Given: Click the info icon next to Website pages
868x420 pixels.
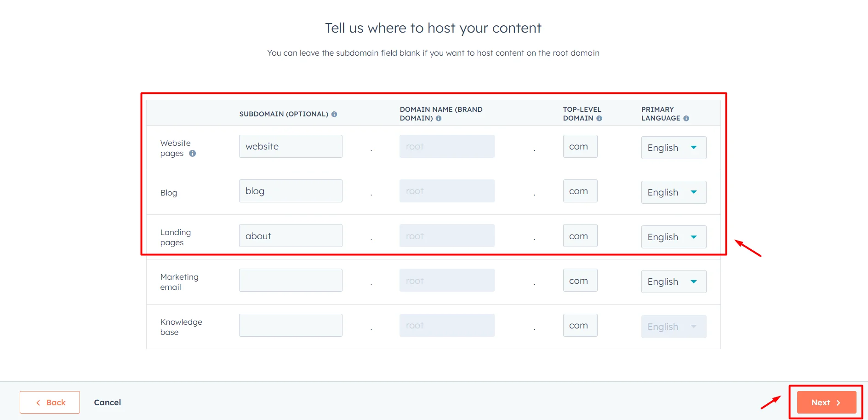Looking at the screenshot, I should [x=193, y=153].
